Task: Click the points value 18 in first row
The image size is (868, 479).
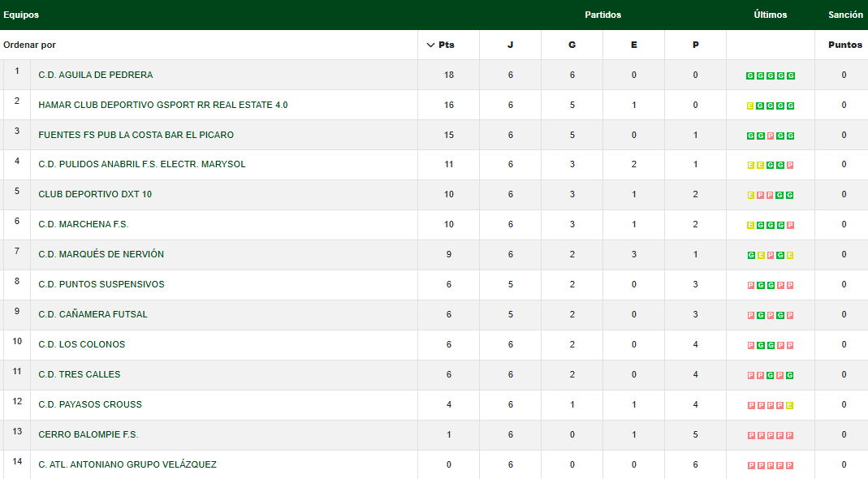Action: 449,76
